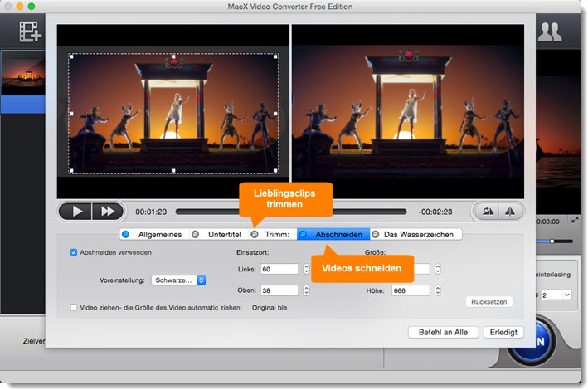Viewport: 588px width, 390px height.
Task: Select the video thumbnail in the file list
Action: [x=23, y=73]
